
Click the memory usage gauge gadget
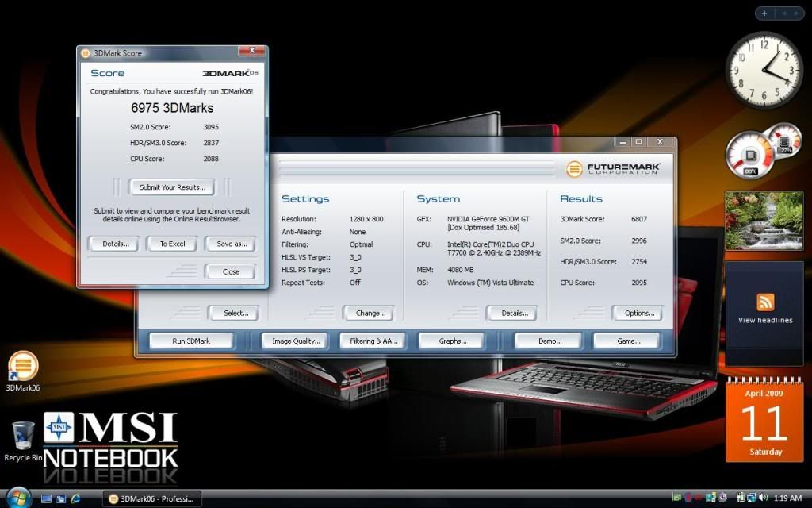tap(786, 139)
